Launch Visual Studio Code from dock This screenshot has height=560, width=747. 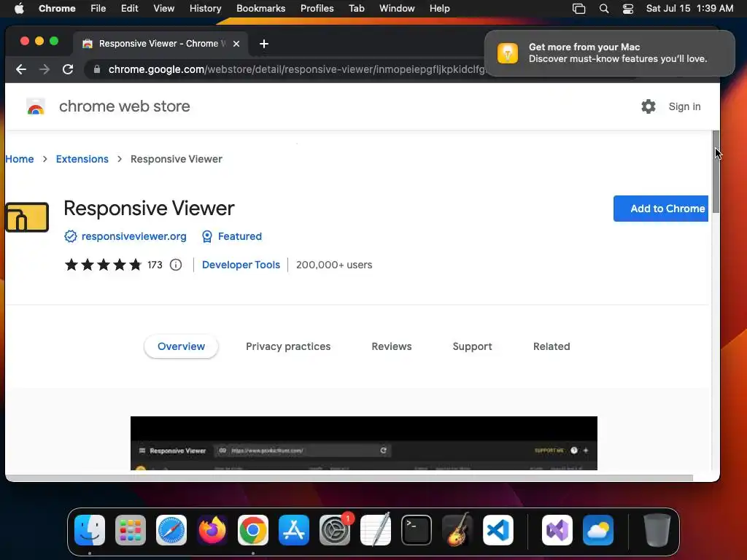pos(498,530)
